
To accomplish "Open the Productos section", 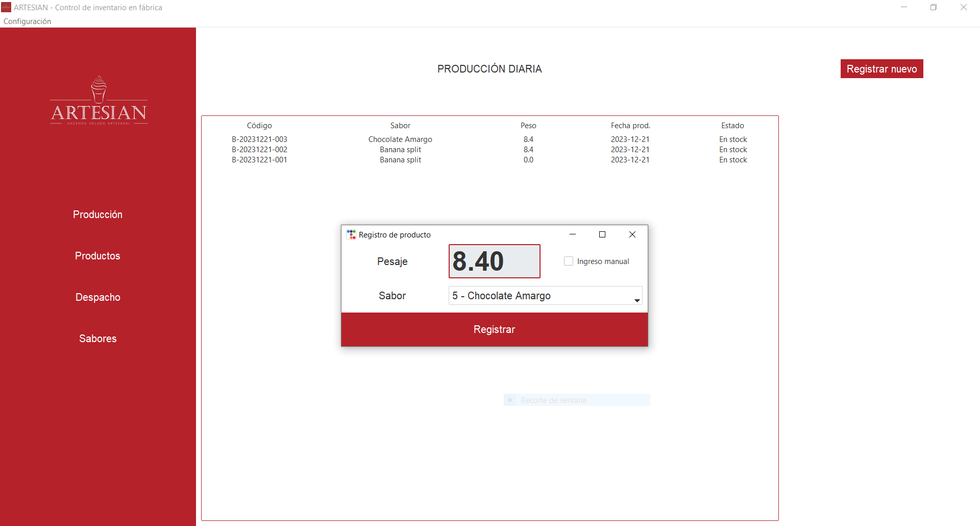I will pos(97,256).
